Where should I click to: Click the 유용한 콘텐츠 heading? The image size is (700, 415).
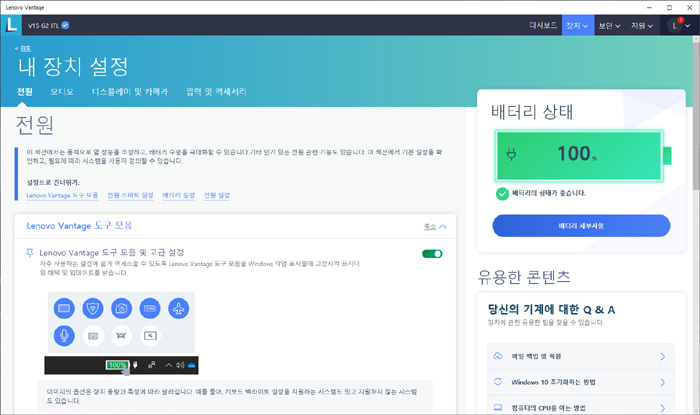[x=524, y=277]
